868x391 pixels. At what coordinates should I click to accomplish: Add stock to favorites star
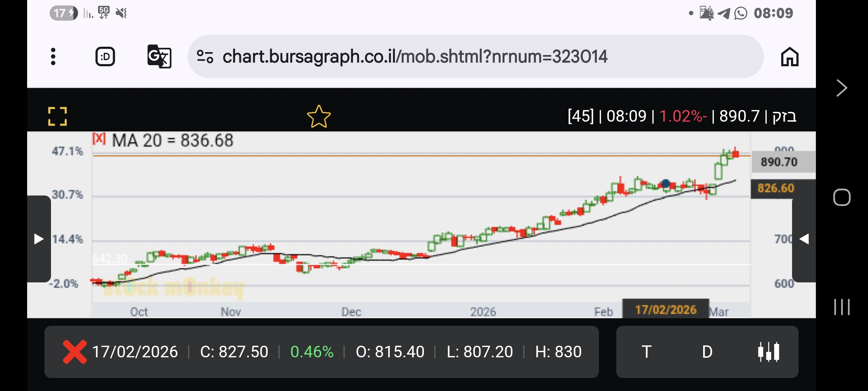pos(319,117)
